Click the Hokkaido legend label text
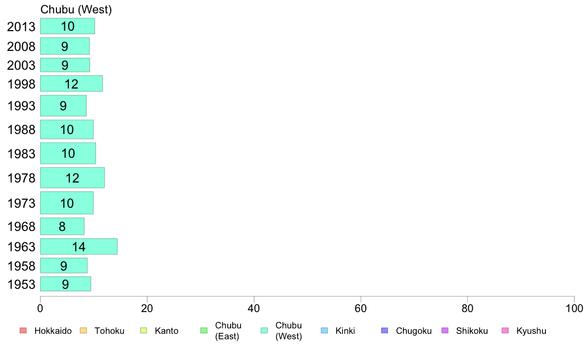Image resolution: width=588 pixels, height=364 pixels. 53,331
